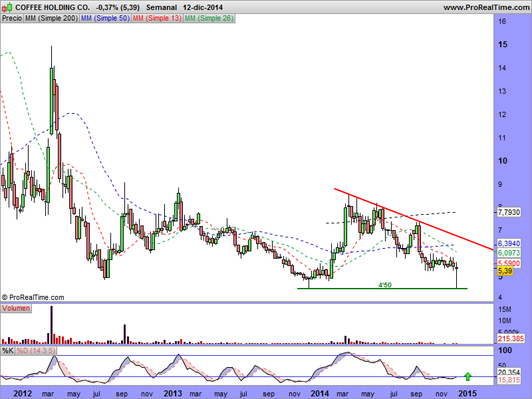Click the green horizontal support line

(x=382, y=289)
